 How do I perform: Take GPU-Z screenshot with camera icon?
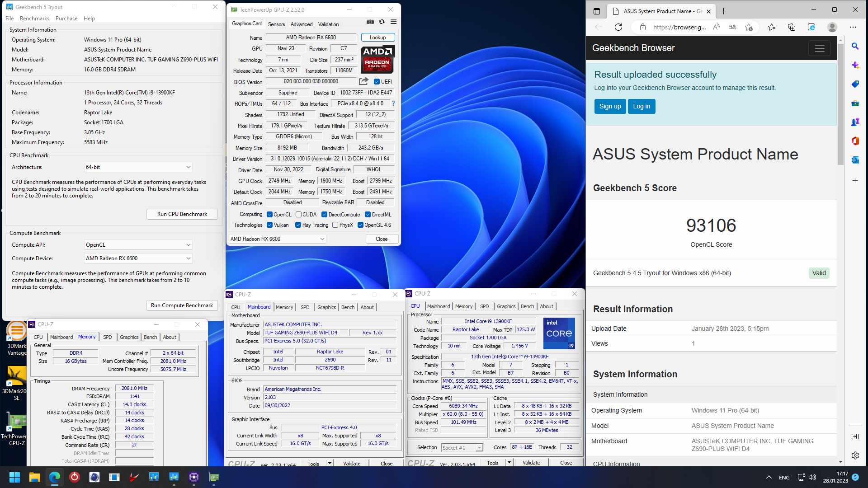(x=370, y=22)
